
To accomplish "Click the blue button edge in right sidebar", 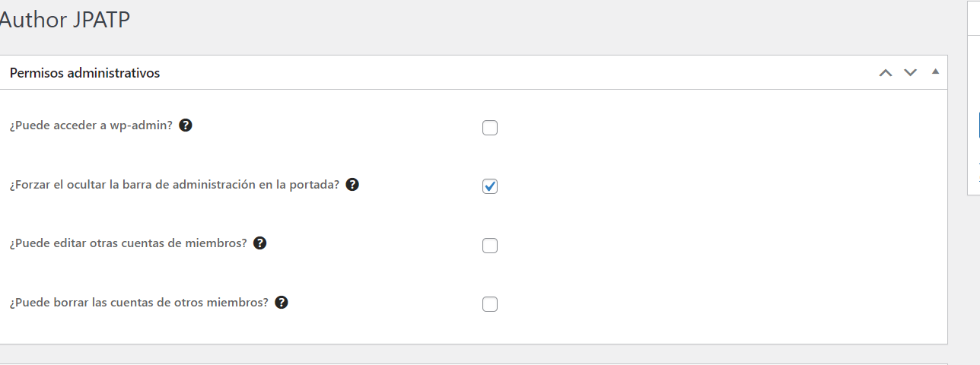I will (x=978, y=124).
